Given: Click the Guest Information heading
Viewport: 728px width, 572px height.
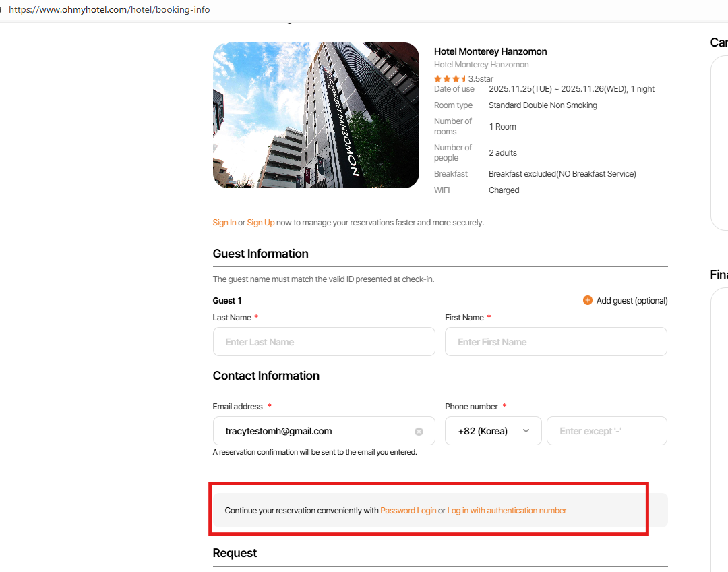Looking at the screenshot, I should point(261,254).
